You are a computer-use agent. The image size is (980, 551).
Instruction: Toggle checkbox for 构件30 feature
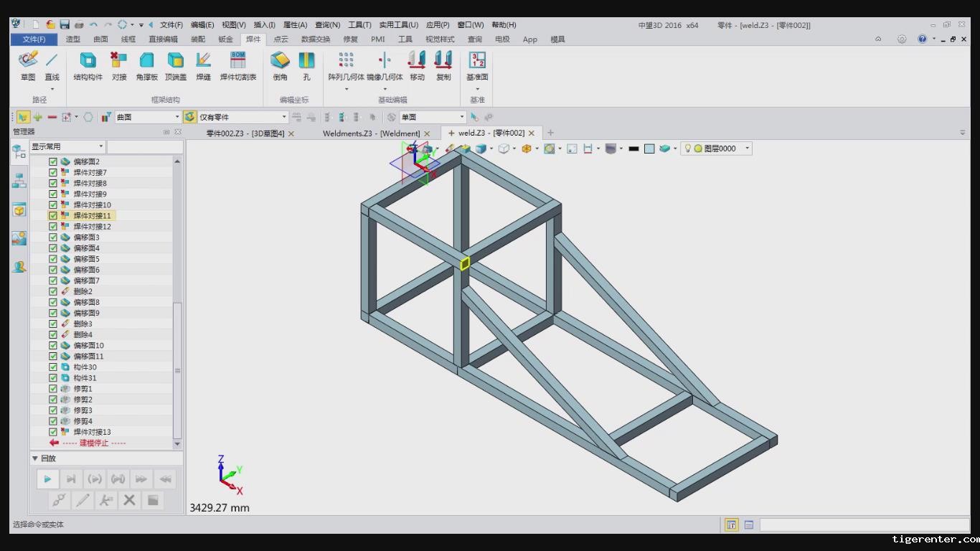[x=53, y=367]
